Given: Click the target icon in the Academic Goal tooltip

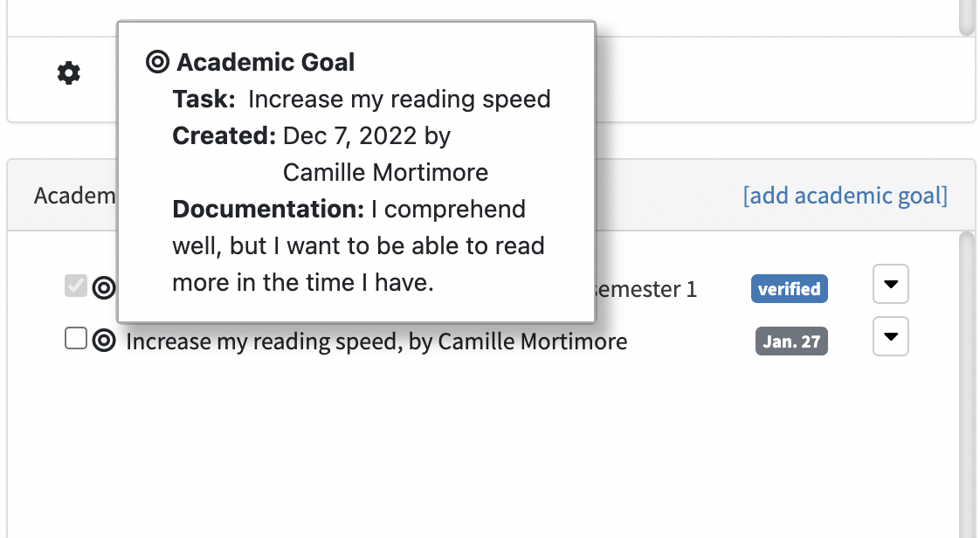Looking at the screenshot, I should click(x=158, y=62).
